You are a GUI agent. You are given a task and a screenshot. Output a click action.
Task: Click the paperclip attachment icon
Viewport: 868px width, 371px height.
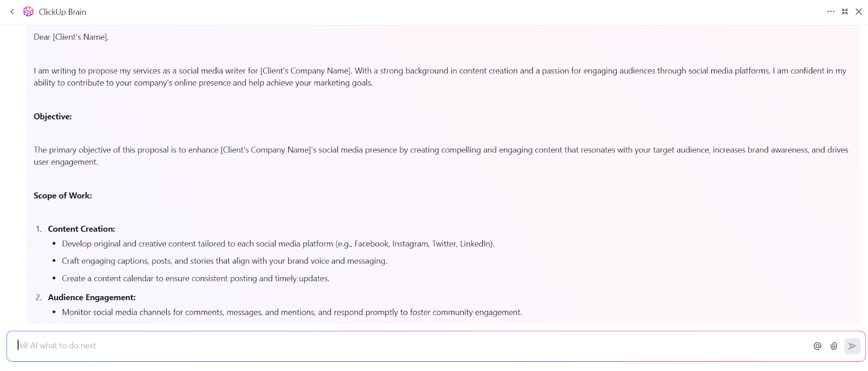click(834, 346)
